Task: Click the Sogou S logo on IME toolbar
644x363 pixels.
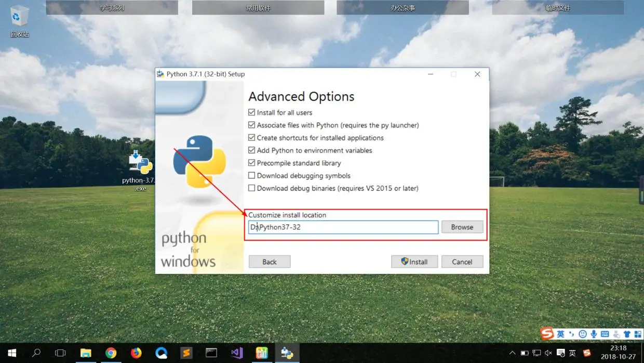Action: pyautogui.click(x=547, y=333)
